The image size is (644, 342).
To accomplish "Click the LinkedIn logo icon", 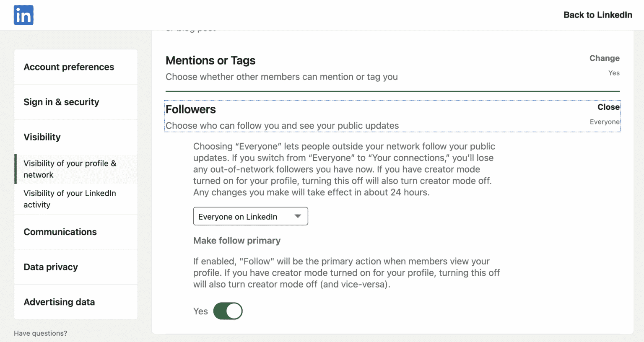I will click(x=23, y=15).
